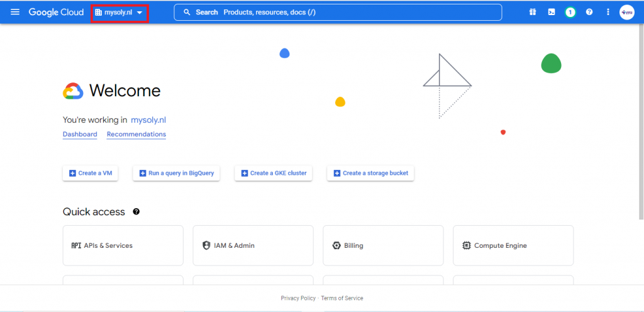Click the Google Cloud logo
Viewport: 644px width, 312px height.
click(x=56, y=13)
